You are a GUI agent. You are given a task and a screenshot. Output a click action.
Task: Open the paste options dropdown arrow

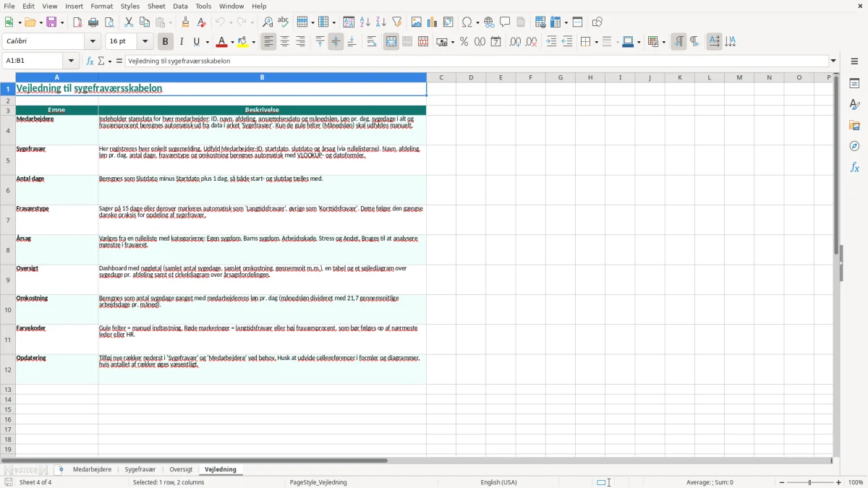point(171,22)
